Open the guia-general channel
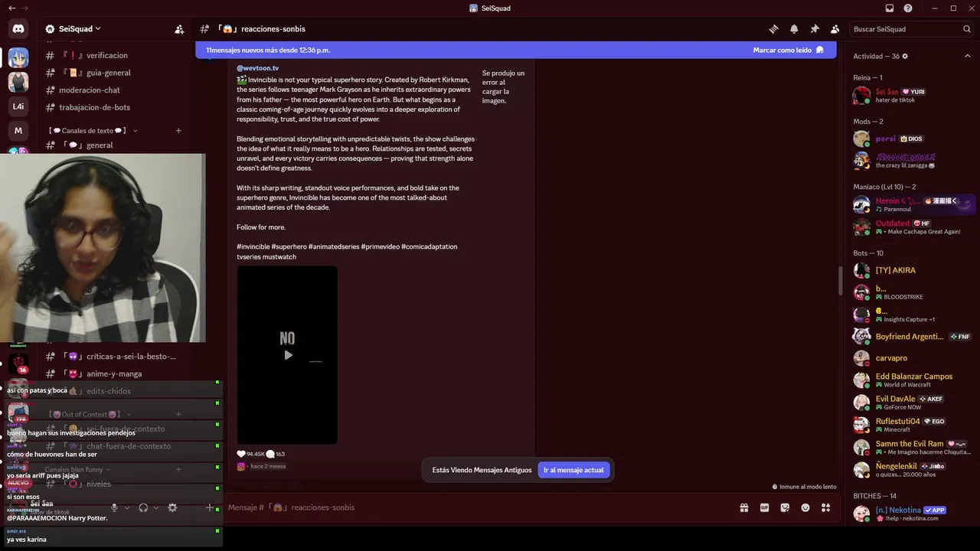This screenshot has height=551, width=980. tap(115, 73)
